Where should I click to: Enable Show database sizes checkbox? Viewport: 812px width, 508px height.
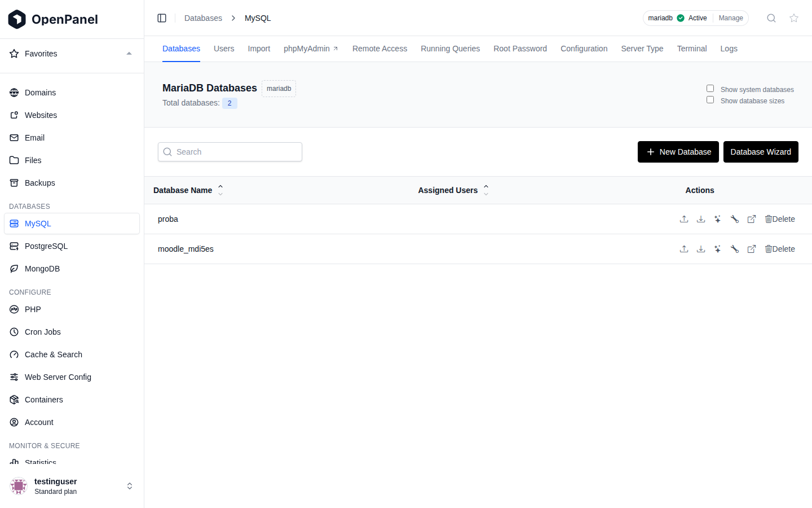pyautogui.click(x=710, y=100)
